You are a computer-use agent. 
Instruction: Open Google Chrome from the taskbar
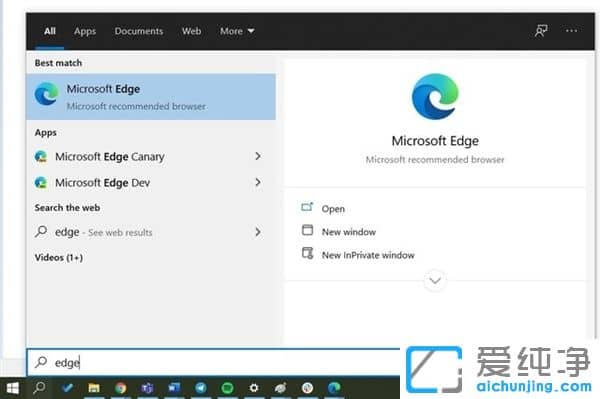tap(121, 388)
